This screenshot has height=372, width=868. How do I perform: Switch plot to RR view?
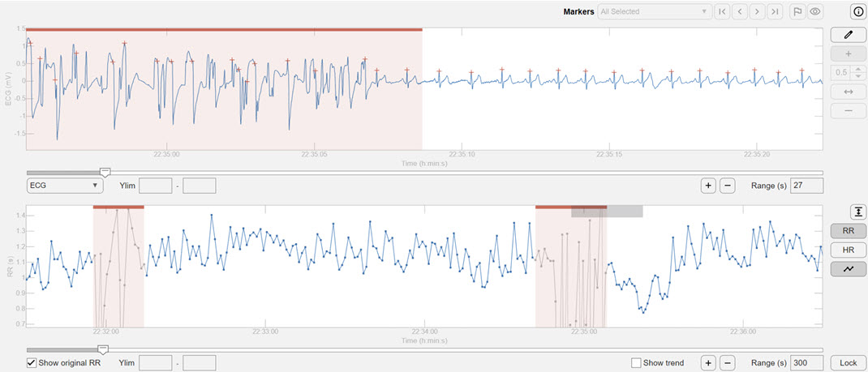tap(849, 232)
